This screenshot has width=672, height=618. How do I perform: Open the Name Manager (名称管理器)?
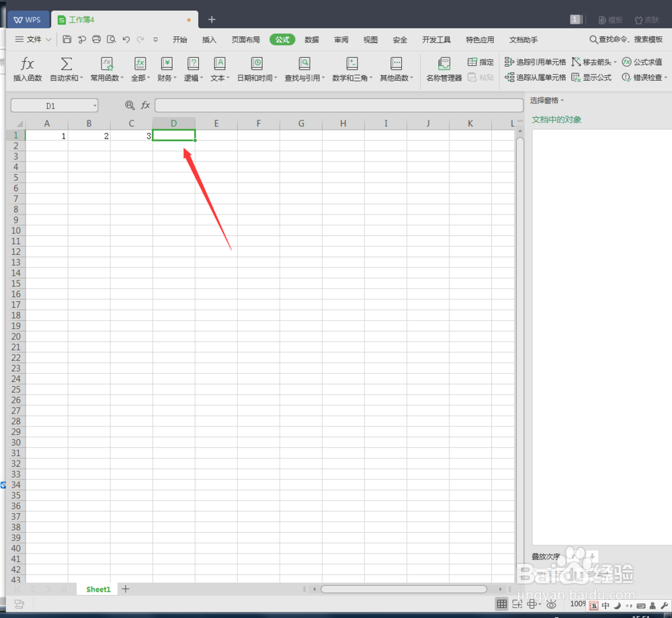pyautogui.click(x=444, y=69)
